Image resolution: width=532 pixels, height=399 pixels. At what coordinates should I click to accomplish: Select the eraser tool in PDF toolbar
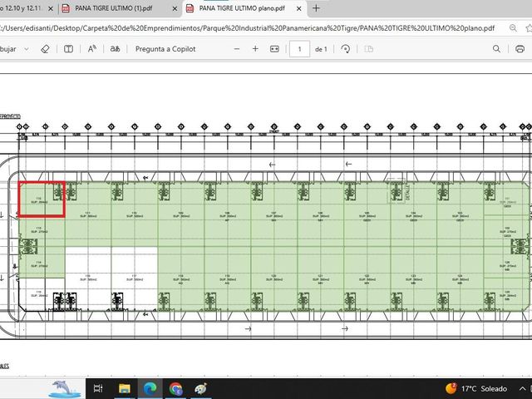pos(45,49)
